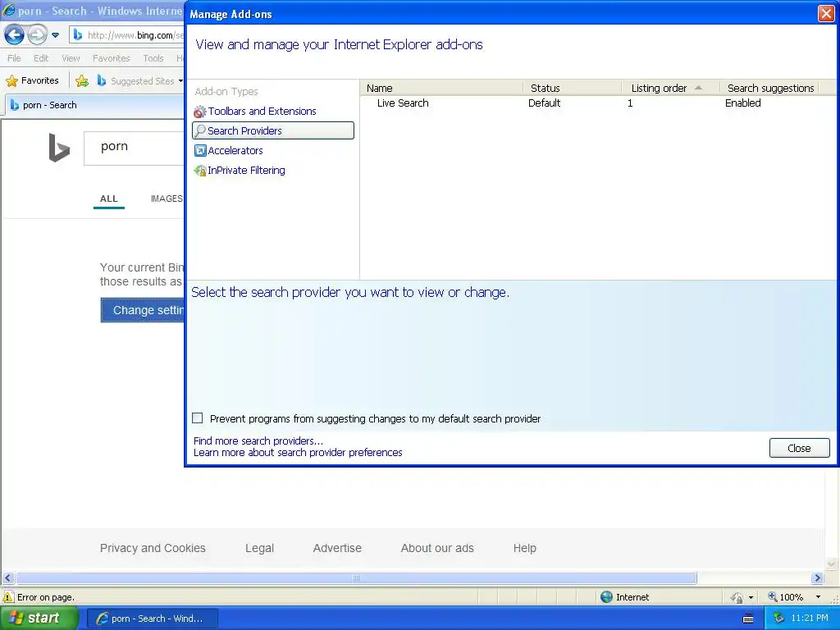Toggle Prevent programs from suggesting changes checkbox
The width and height of the screenshot is (840, 630).
click(198, 418)
